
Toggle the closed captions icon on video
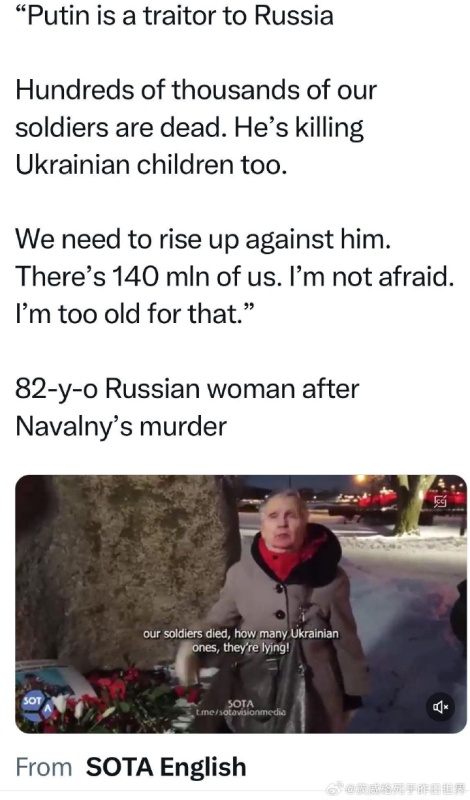click(x=440, y=502)
